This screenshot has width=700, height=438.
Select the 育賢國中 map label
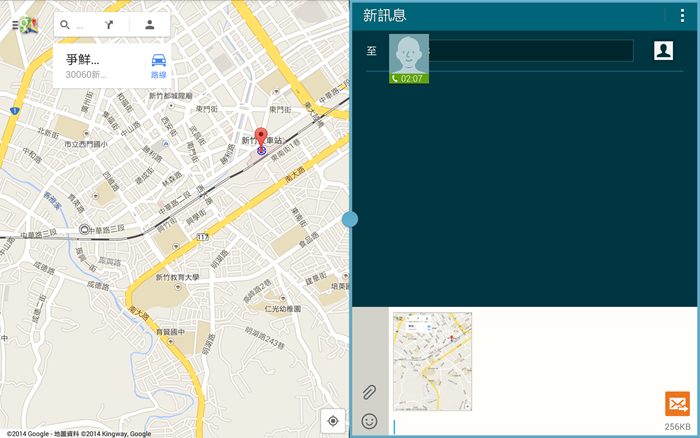point(171,332)
